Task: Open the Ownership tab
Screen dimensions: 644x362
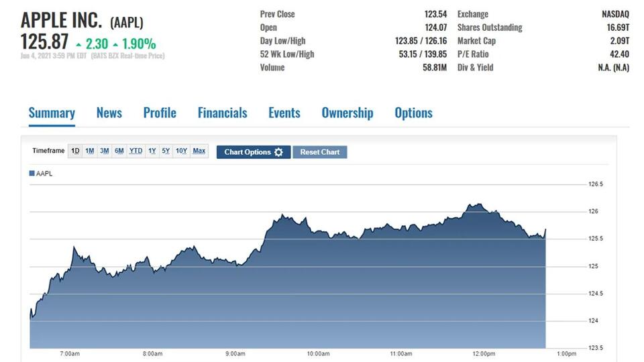Action: (x=347, y=113)
